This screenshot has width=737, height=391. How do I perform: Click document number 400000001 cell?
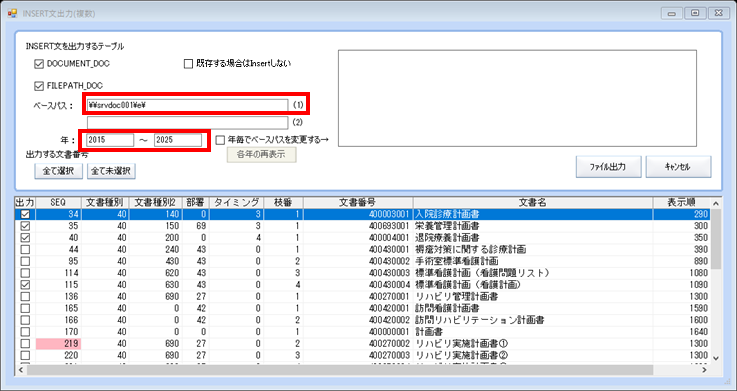tap(358, 332)
